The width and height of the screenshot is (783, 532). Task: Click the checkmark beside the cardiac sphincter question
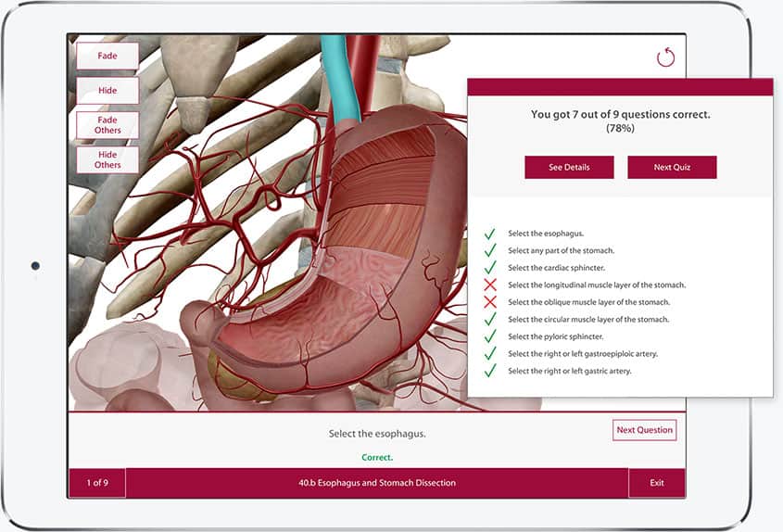[x=489, y=268]
